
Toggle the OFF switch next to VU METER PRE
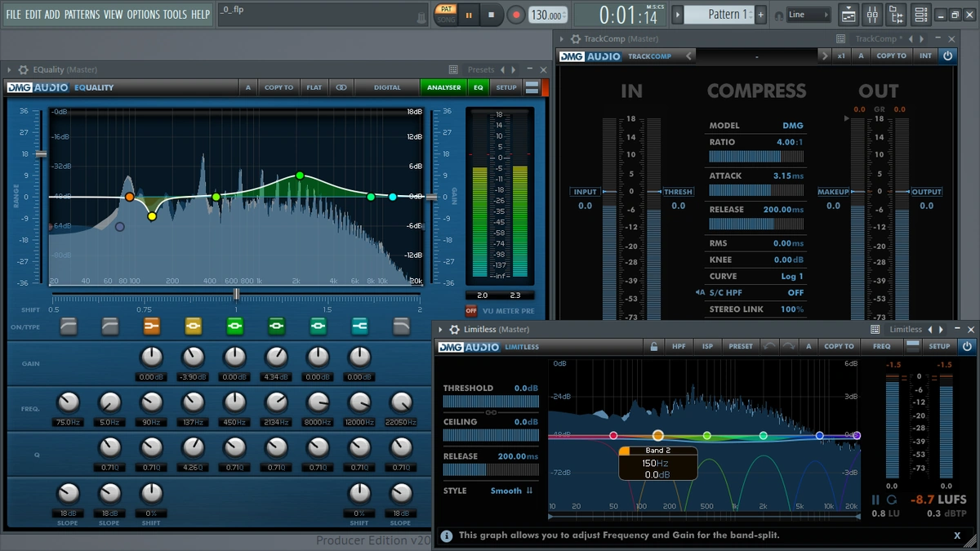click(x=471, y=311)
